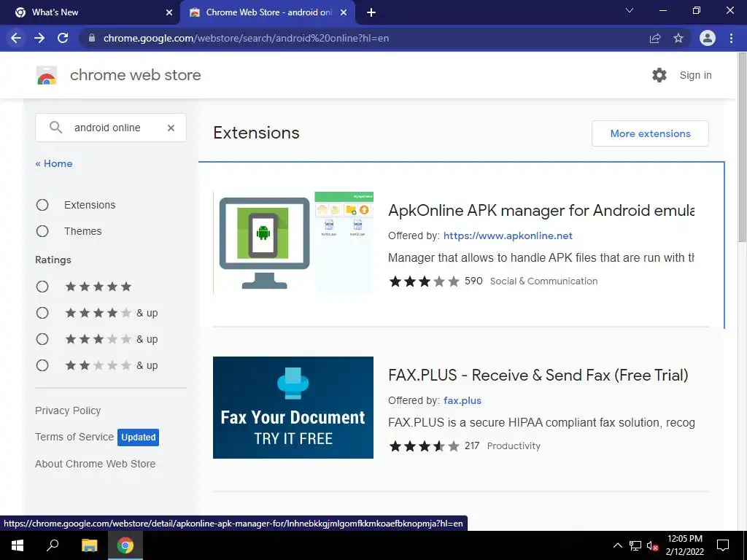Click the muted volume tray icon
This screenshot has width=747, height=560.
pyautogui.click(x=653, y=545)
